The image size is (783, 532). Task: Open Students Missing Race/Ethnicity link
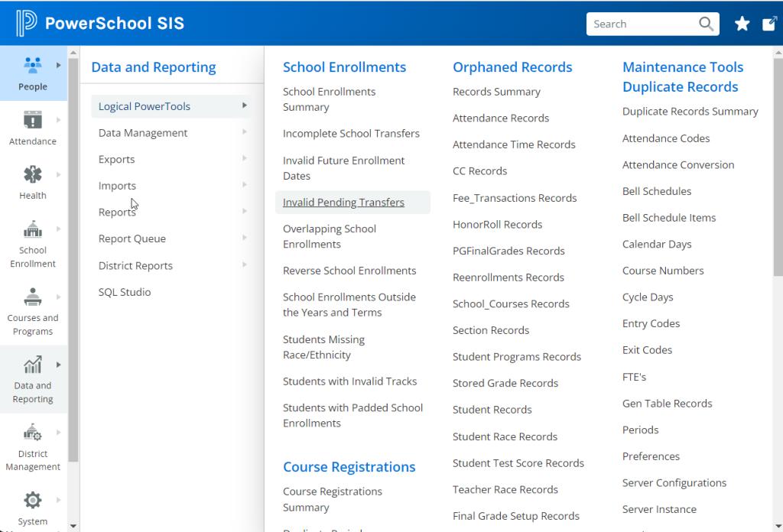(x=323, y=347)
